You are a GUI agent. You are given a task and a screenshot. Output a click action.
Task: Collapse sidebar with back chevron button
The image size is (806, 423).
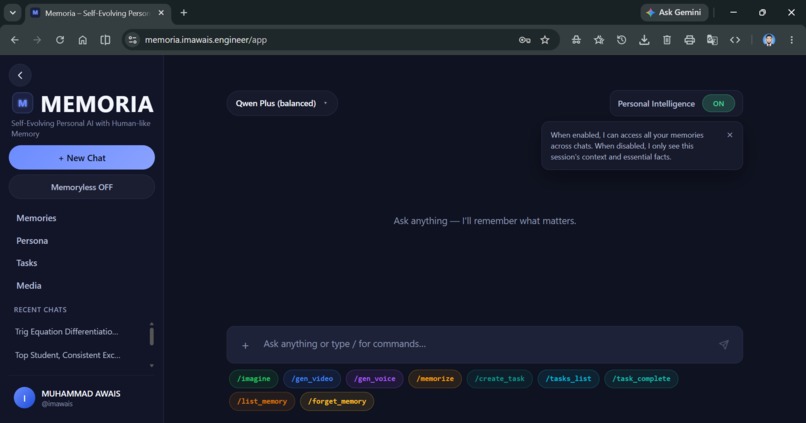20,75
